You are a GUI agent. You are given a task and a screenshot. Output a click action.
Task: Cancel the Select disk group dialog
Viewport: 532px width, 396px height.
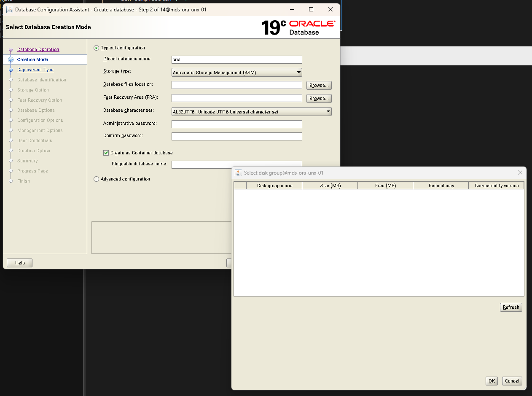[512, 381]
